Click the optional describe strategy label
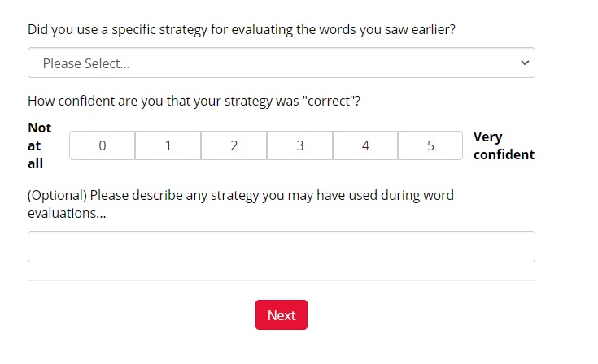This screenshot has width=598, height=364. (240, 195)
